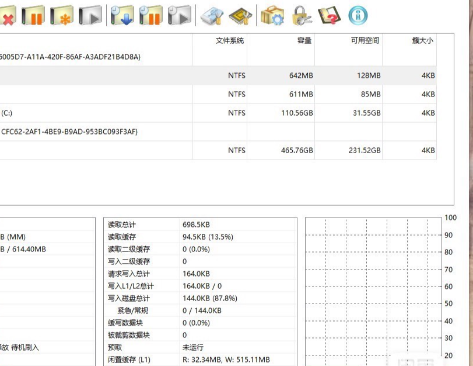
Task: Open the license padlock-and-keys icon
Action: point(301,16)
